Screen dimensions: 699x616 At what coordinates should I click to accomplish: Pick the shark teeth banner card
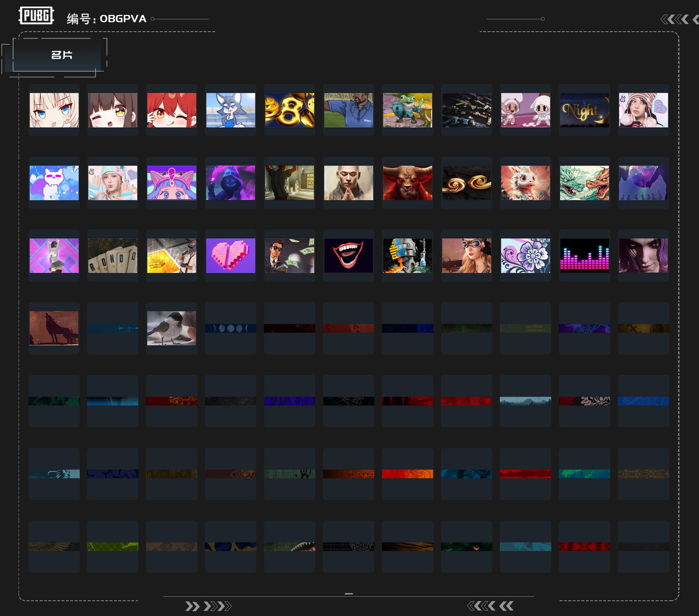click(x=289, y=547)
